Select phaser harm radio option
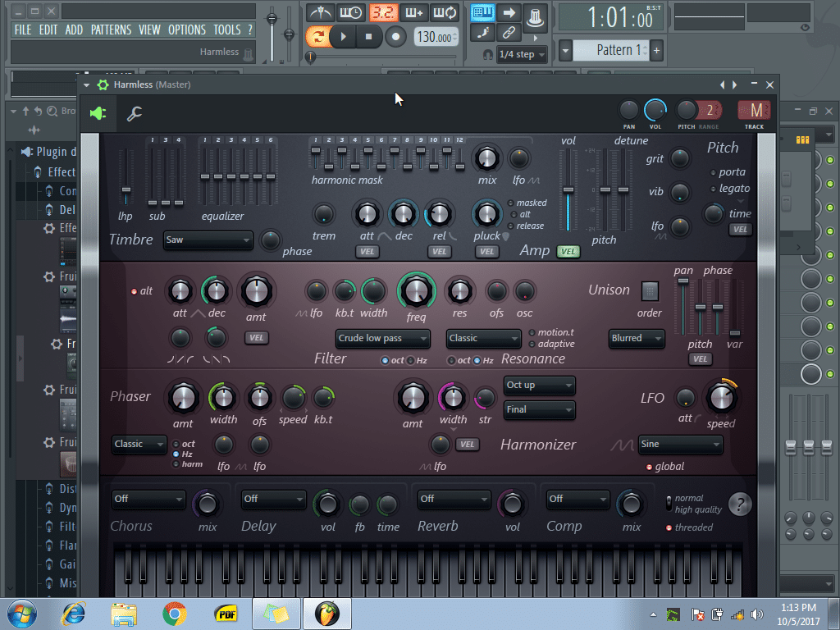This screenshot has height=630, width=840. pyautogui.click(x=187, y=464)
